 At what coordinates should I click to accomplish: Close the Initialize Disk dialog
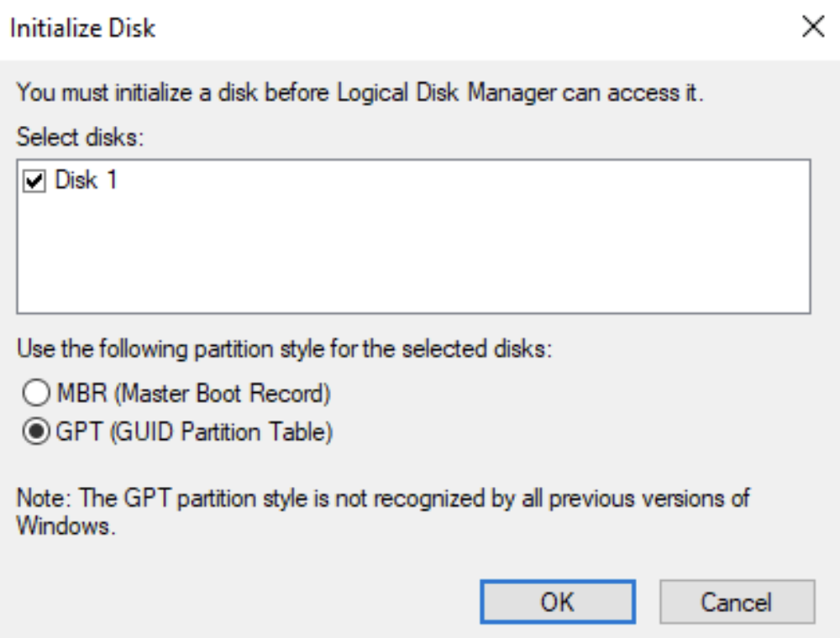tap(811, 28)
